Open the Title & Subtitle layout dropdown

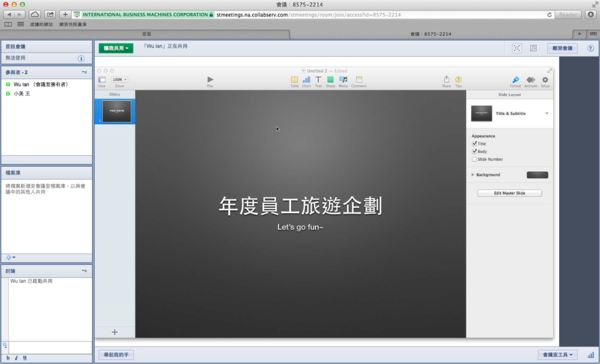click(546, 113)
